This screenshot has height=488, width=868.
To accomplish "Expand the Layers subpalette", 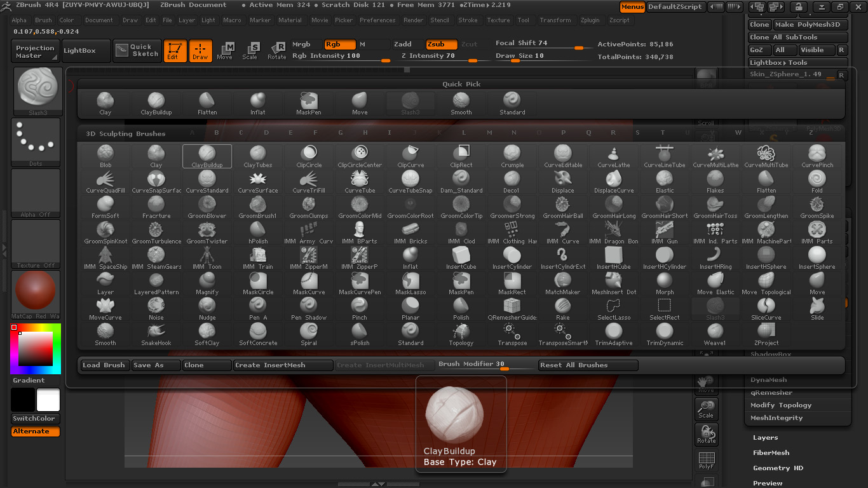I will click(x=765, y=438).
